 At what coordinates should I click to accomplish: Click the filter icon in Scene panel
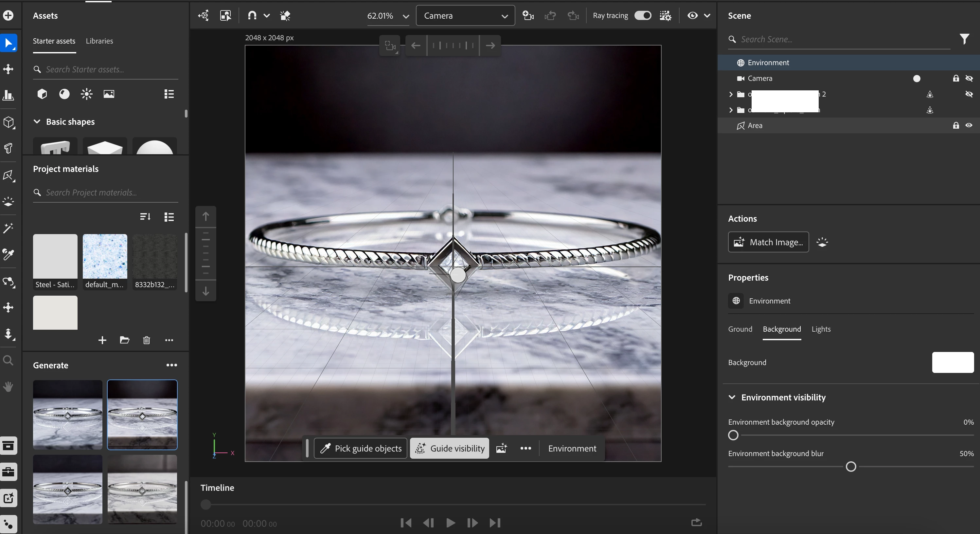click(964, 39)
